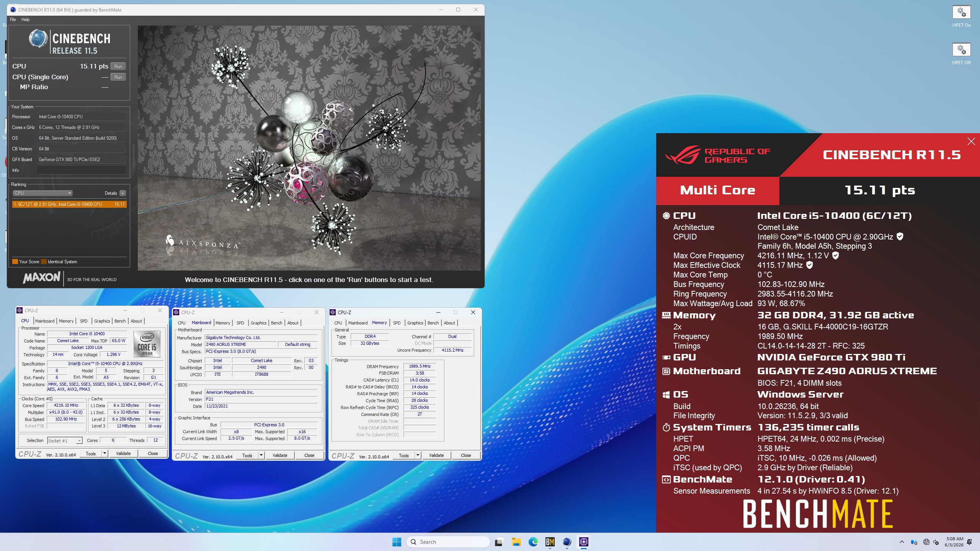Open the CPU tab in Memory CPU-Z window
Image resolution: width=980 pixels, height=551 pixels.
pyautogui.click(x=338, y=323)
